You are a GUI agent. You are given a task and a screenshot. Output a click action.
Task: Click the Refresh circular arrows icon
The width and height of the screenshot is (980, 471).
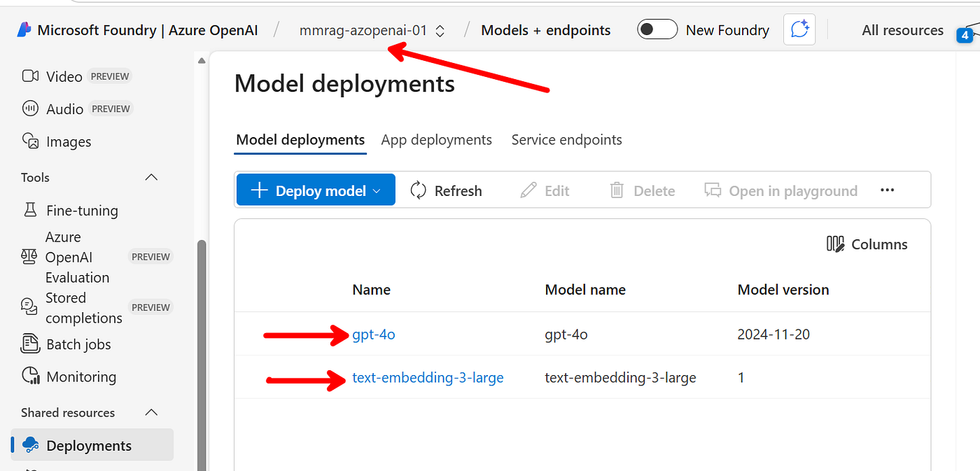click(419, 190)
